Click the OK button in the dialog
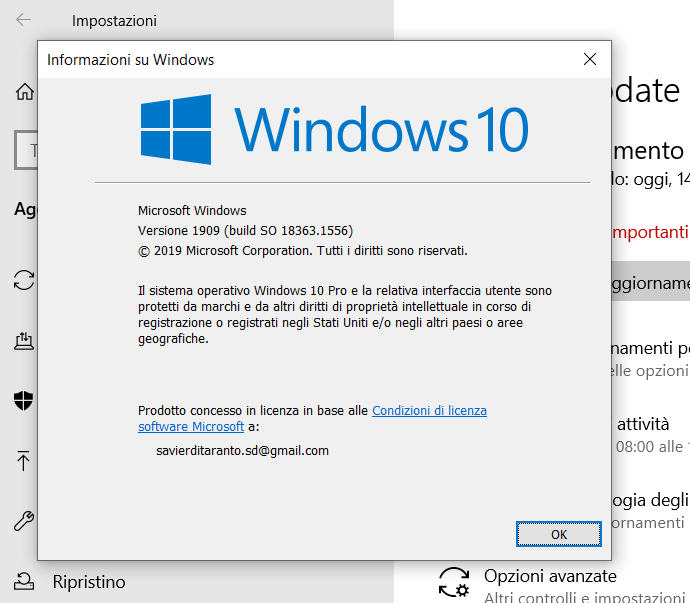The height and width of the screenshot is (603, 690). 558,534
